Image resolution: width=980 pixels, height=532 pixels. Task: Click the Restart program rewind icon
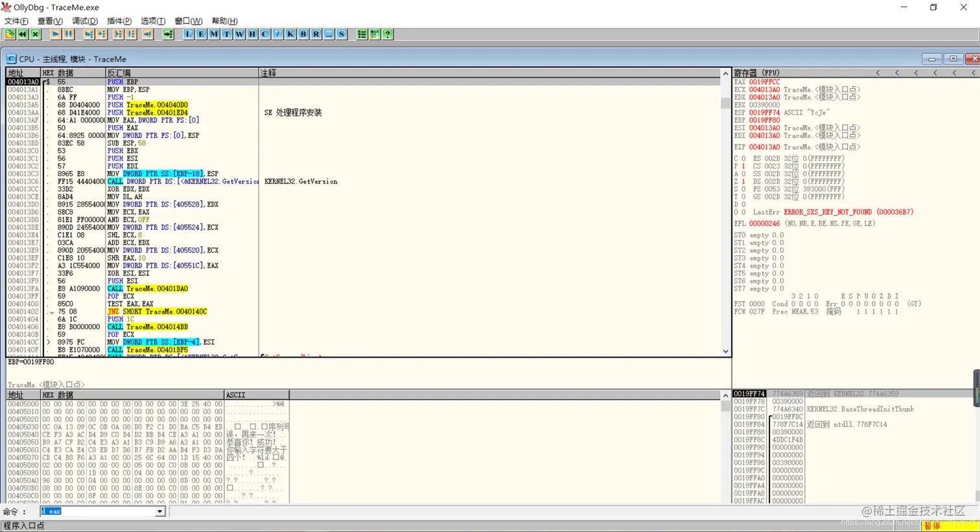(23, 34)
